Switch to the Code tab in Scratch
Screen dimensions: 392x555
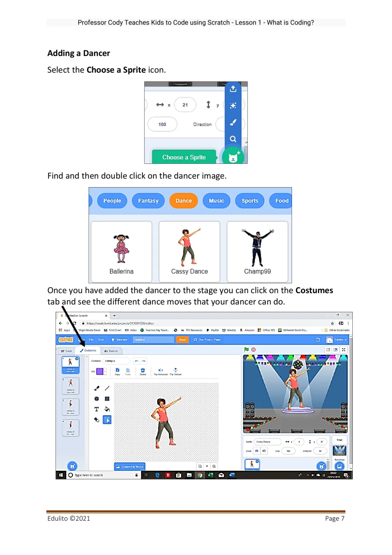(x=66, y=351)
